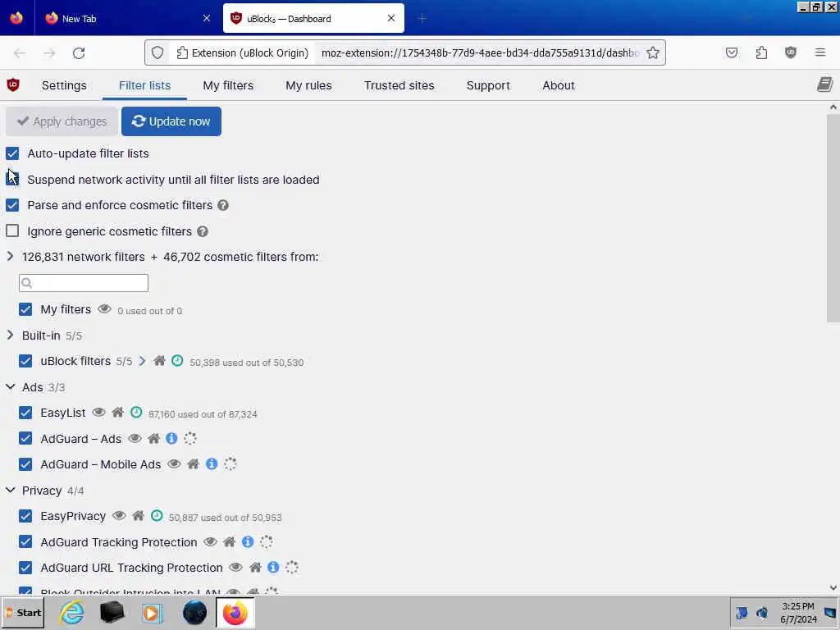Click the uBlock Origin logo in the dashboard header
840x630 pixels.
point(13,84)
